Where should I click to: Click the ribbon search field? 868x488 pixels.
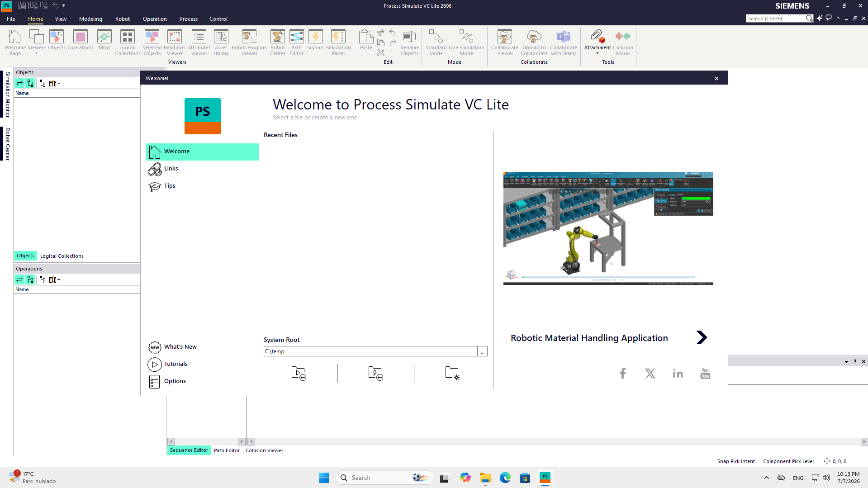click(776, 19)
